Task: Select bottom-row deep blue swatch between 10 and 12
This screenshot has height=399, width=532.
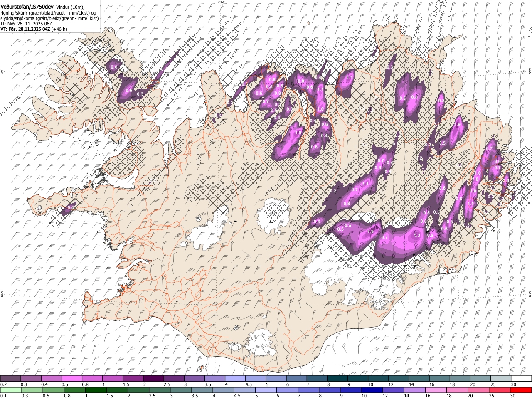Action: pyautogui.click(x=372, y=390)
